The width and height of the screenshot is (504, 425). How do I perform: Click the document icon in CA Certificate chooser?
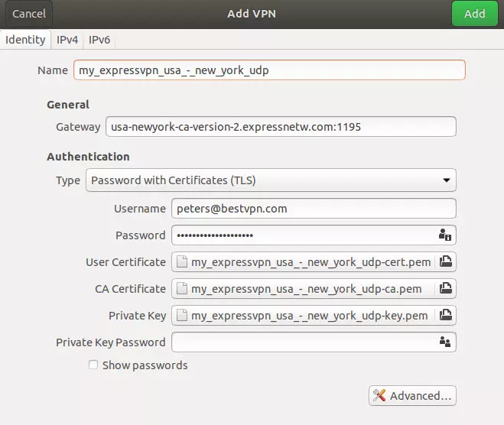point(182,288)
